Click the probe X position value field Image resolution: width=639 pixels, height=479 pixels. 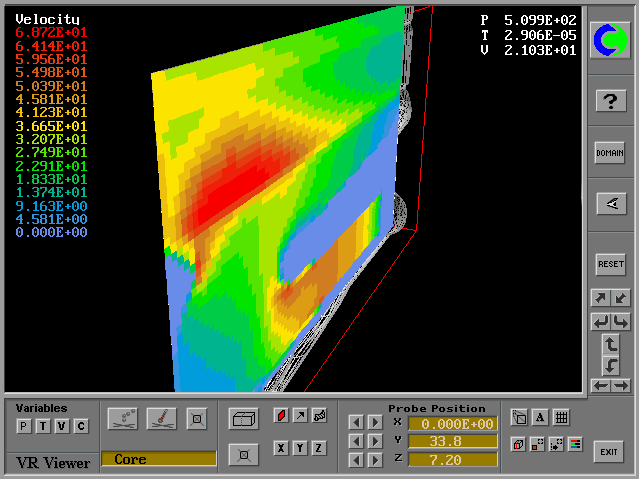pyautogui.click(x=452, y=423)
